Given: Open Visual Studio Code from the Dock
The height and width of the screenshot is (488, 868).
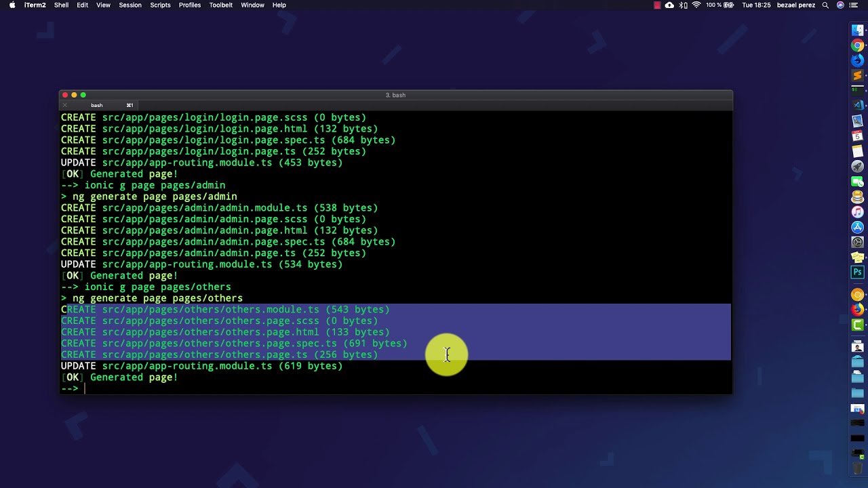Looking at the screenshot, I should click(858, 105).
